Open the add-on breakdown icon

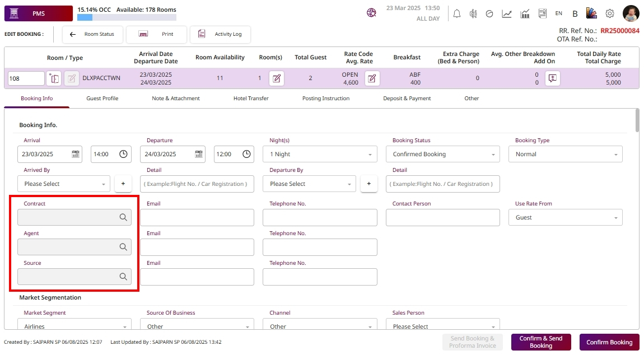pos(552,78)
